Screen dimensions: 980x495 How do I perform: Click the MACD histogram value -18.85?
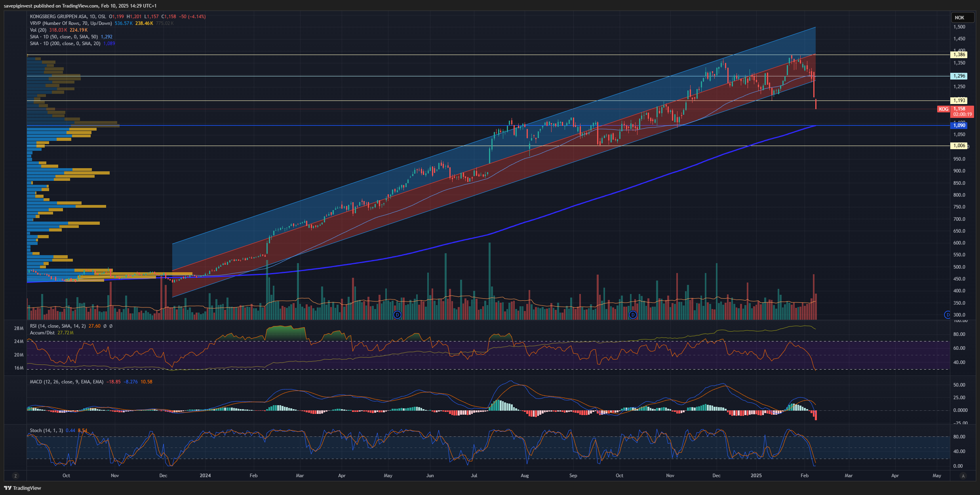pyautogui.click(x=113, y=382)
